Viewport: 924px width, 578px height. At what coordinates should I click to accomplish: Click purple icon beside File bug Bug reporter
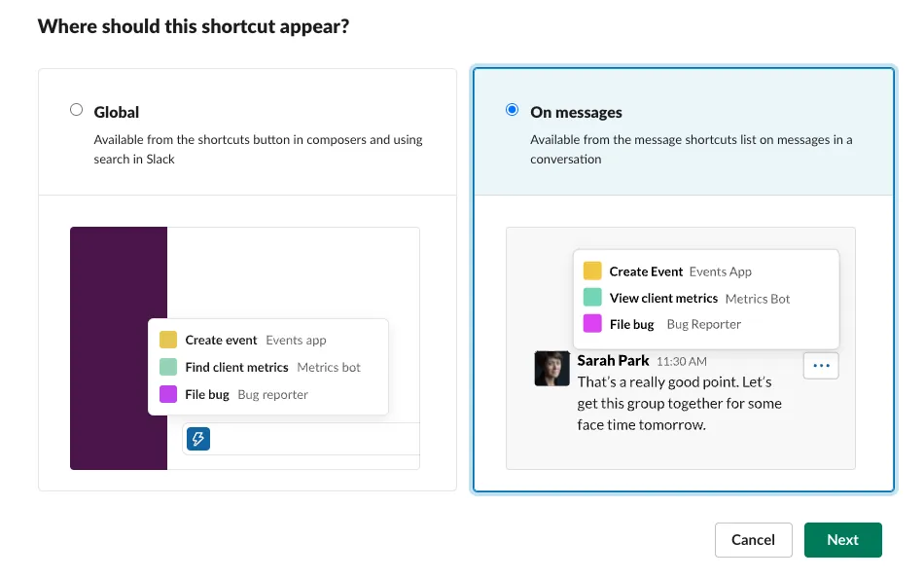click(x=168, y=394)
